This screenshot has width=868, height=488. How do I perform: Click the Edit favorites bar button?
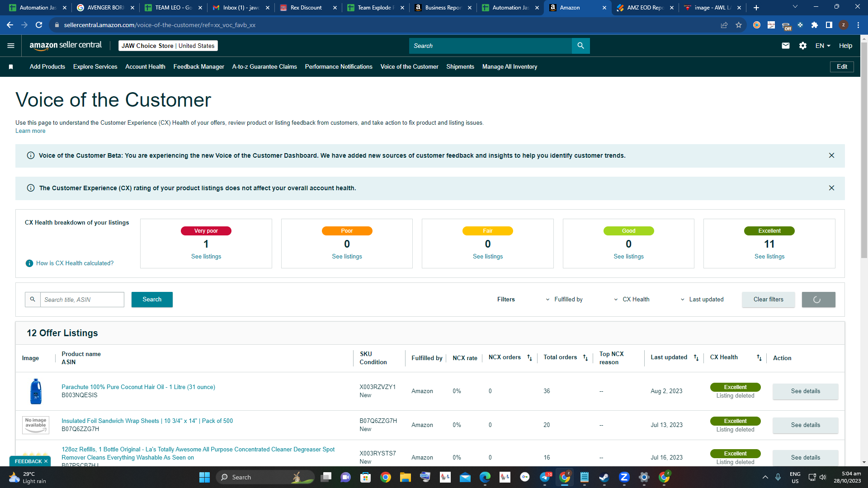click(x=842, y=67)
